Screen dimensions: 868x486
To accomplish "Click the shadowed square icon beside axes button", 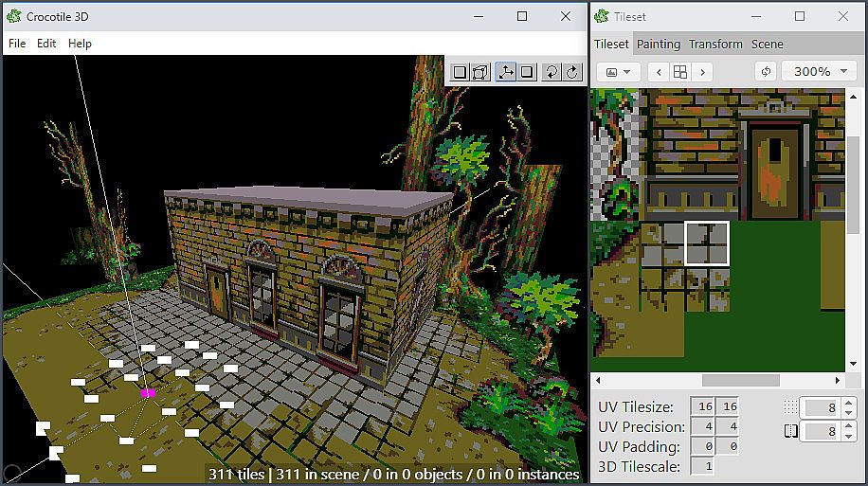I will point(527,72).
